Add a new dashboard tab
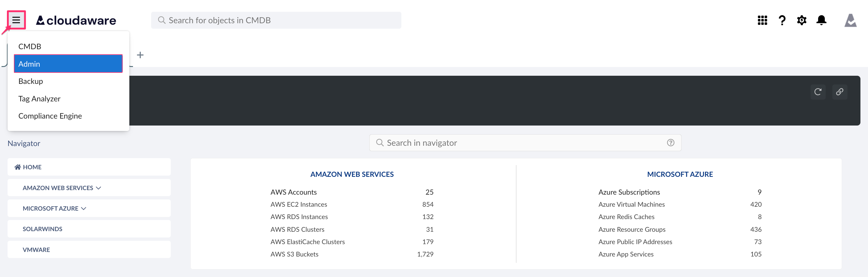The image size is (868, 277). 140,55
